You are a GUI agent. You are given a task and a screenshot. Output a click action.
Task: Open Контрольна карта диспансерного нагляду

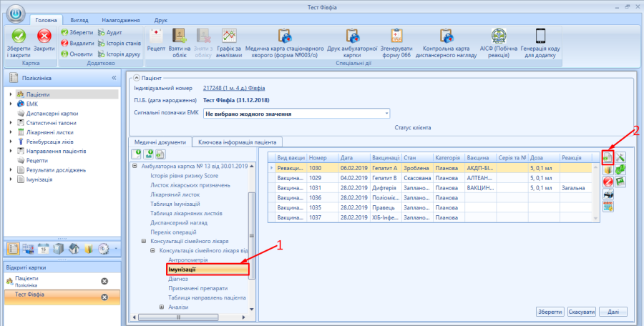click(x=446, y=36)
